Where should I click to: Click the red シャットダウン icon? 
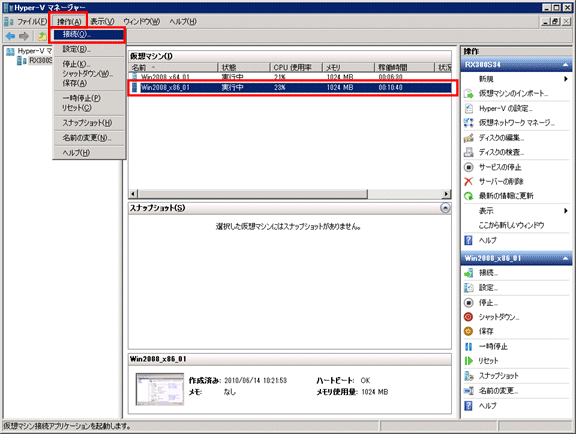[469, 317]
